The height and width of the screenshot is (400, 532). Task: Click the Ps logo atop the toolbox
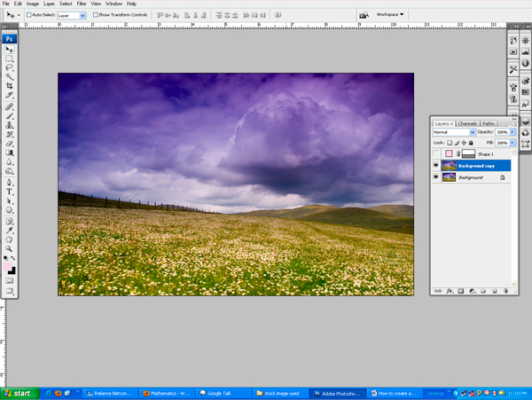[x=10, y=39]
